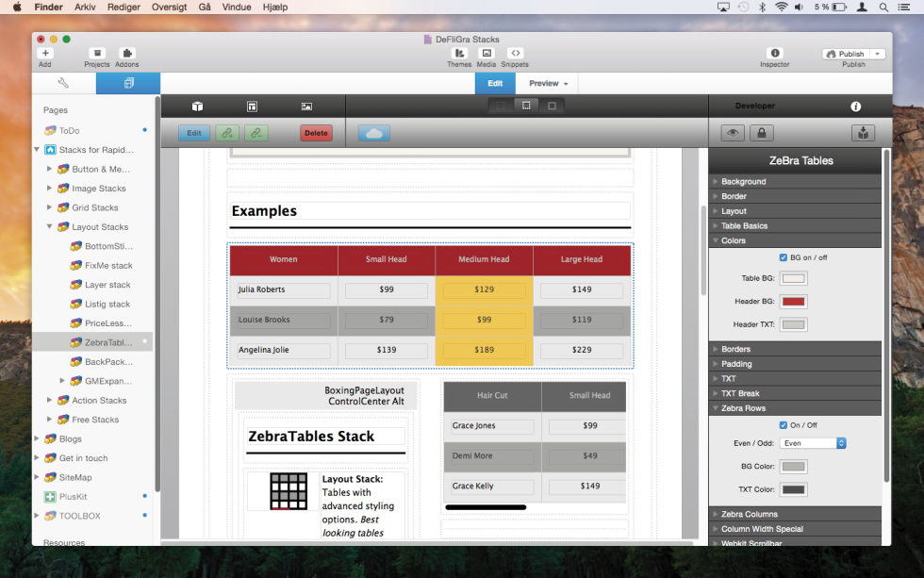The image size is (924, 578).
Task: Click the Wi-Fi icon in menu bar
Action: pyautogui.click(x=782, y=7)
